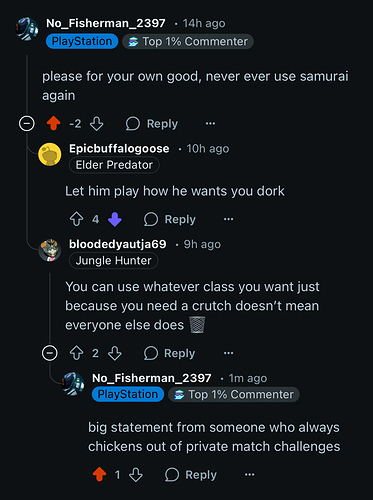Downvote the 'never ever use samurai' comment
The image size is (373, 500).
[97, 124]
